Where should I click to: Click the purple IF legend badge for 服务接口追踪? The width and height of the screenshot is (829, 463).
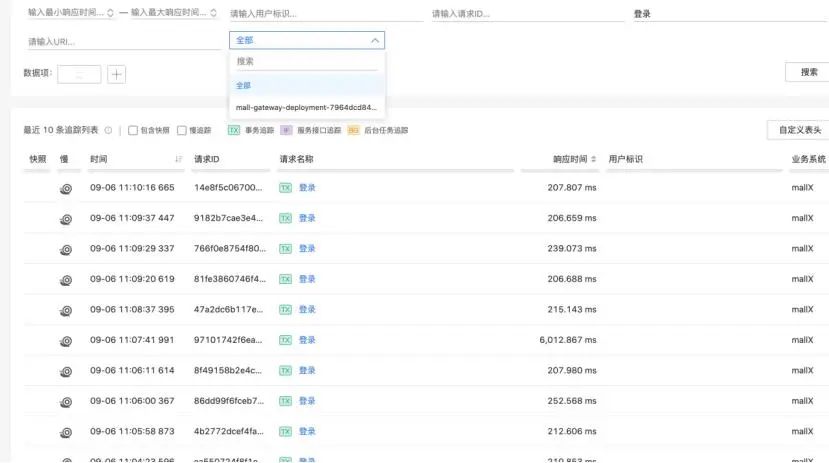[x=286, y=130]
